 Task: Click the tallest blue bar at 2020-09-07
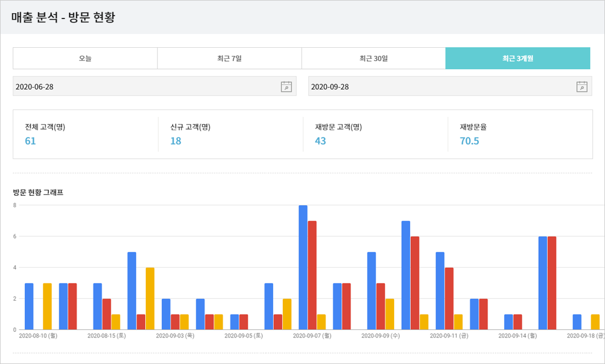(303, 268)
